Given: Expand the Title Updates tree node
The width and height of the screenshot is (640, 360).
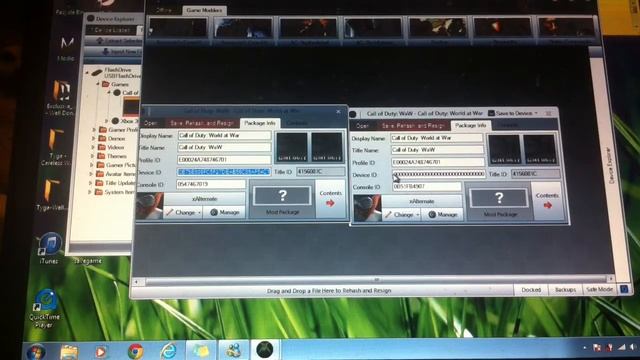Looking at the screenshot, I should [x=91, y=183].
